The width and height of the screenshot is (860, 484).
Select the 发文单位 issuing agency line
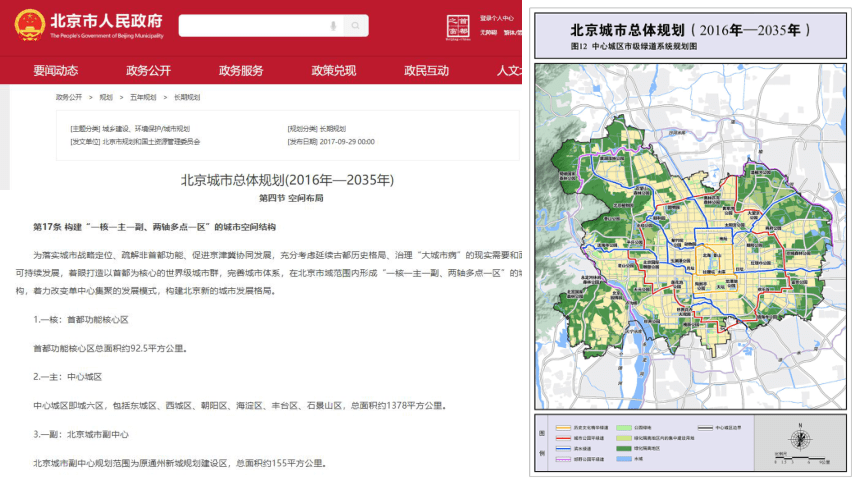point(135,142)
